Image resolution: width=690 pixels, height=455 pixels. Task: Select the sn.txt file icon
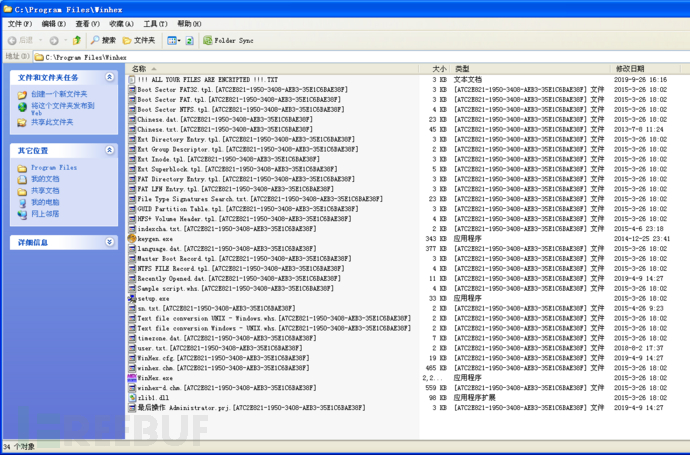132,308
